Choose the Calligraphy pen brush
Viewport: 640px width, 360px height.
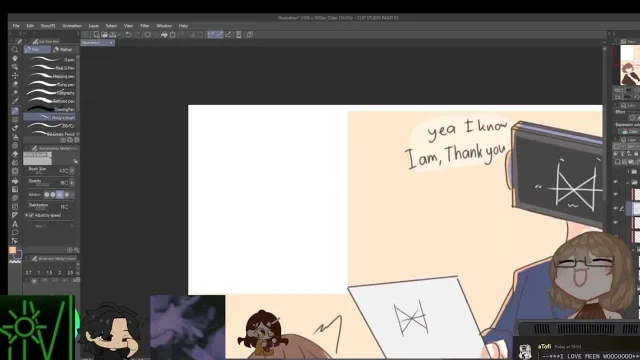click(x=51, y=93)
